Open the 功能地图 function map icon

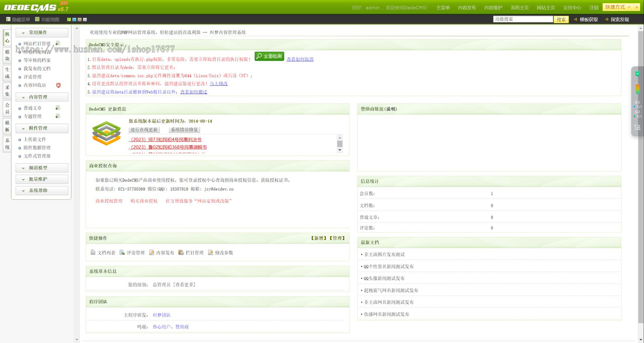pyautogui.click(x=38, y=19)
